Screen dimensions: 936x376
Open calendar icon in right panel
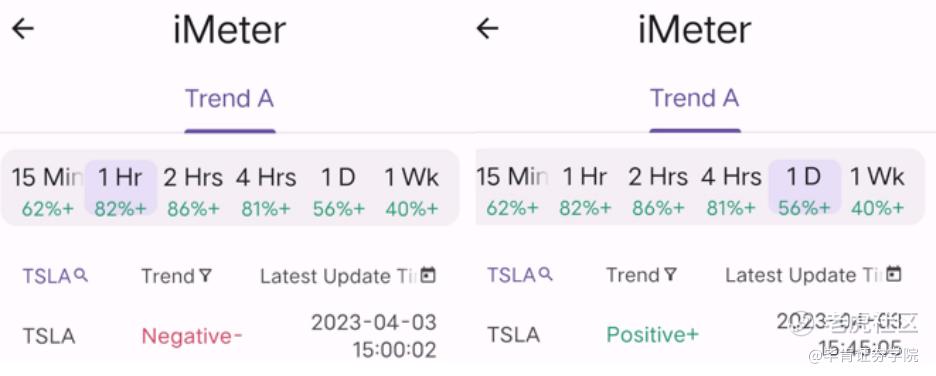click(x=893, y=274)
